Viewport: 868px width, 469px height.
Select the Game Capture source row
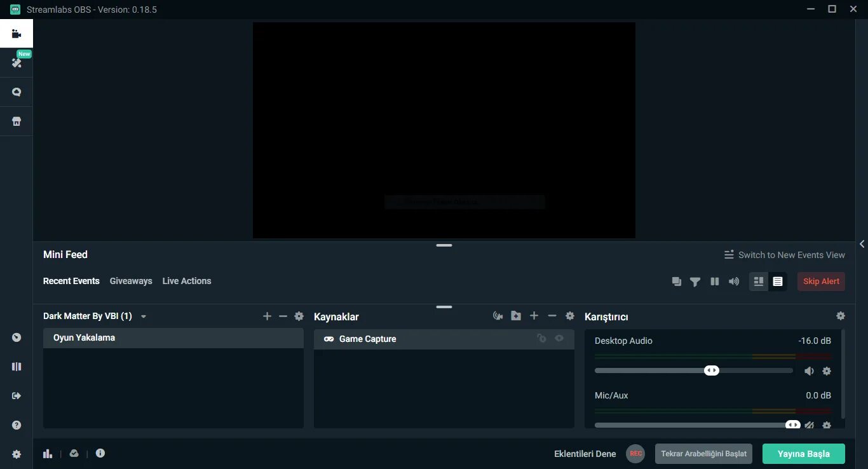tap(444, 339)
